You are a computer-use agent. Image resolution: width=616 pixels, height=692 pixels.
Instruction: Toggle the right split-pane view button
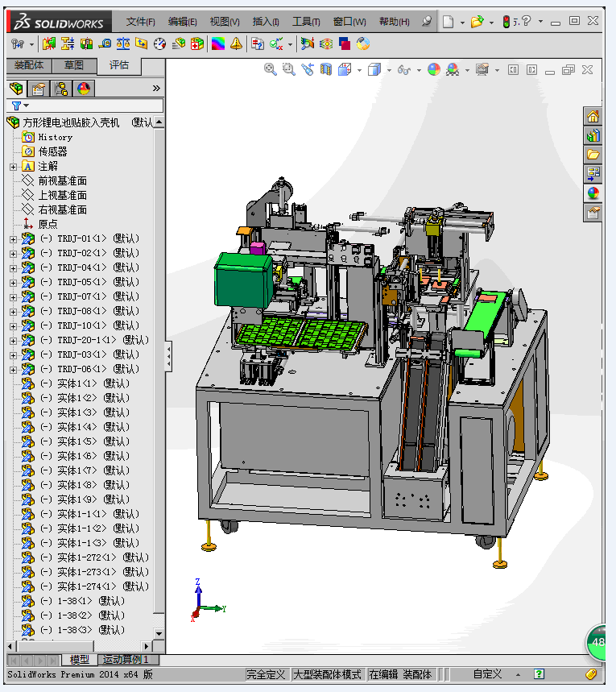click(531, 70)
